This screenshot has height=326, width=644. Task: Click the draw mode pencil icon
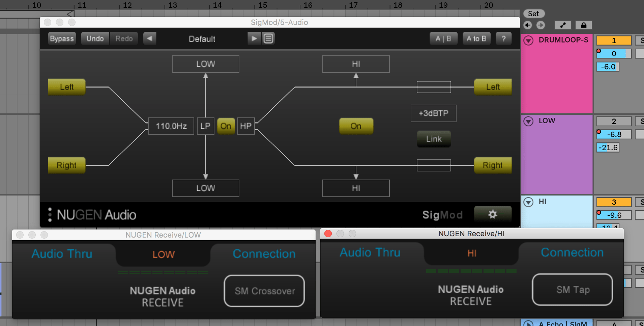pyautogui.click(x=563, y=25)
